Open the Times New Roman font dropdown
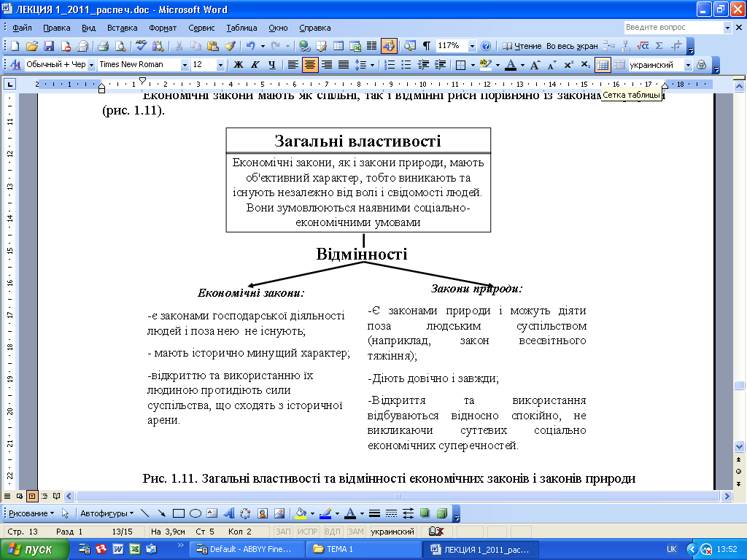Screen dimensions: 747x560 click(185, 65)
